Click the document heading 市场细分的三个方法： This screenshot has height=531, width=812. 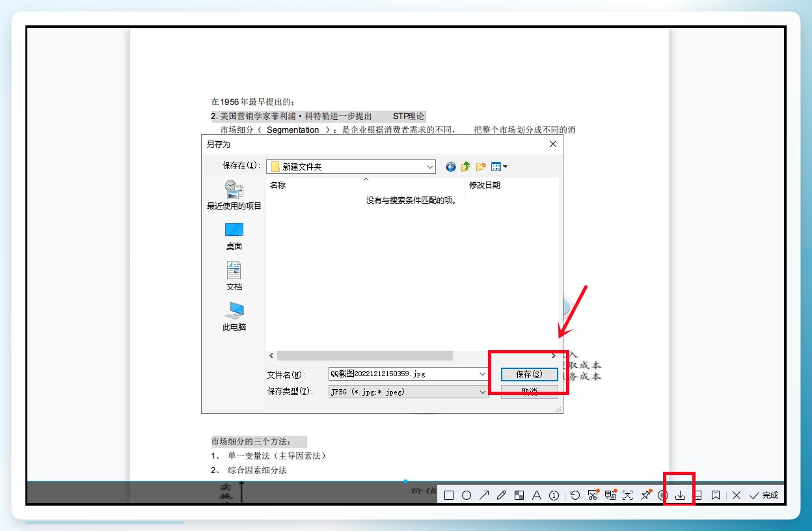pos(251,442)
